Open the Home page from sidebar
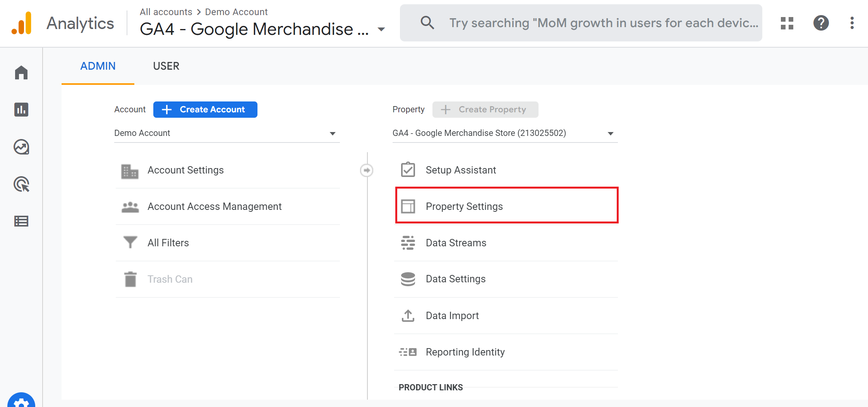The width and height of the screenshot is (868, 407). [x=21, y=72]
